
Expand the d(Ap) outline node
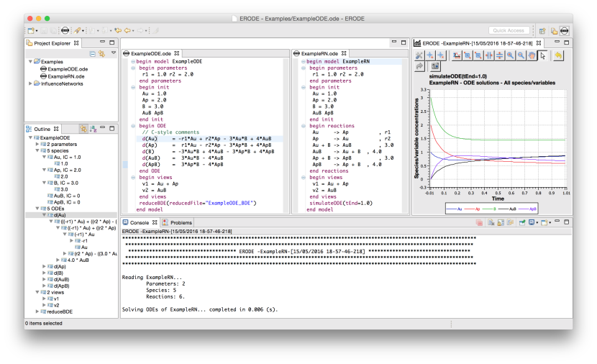point(44,267)
